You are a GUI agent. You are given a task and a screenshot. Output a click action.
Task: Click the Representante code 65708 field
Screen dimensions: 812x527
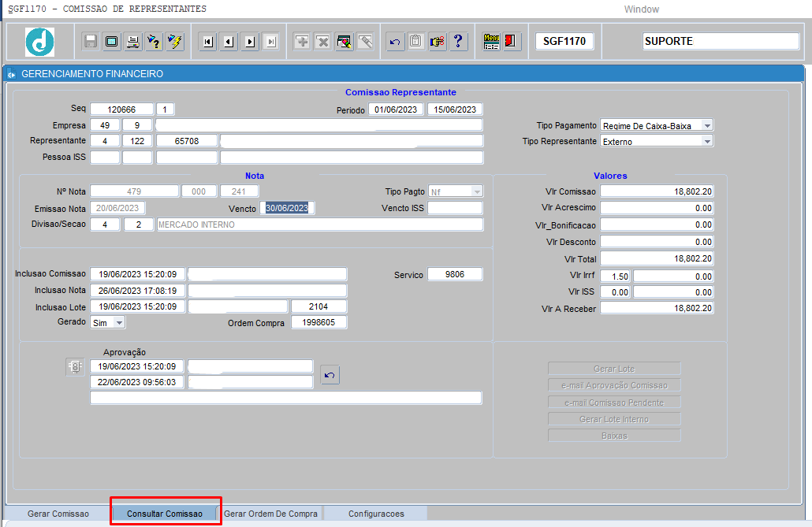pyautogui.click(x=186, y=141)
